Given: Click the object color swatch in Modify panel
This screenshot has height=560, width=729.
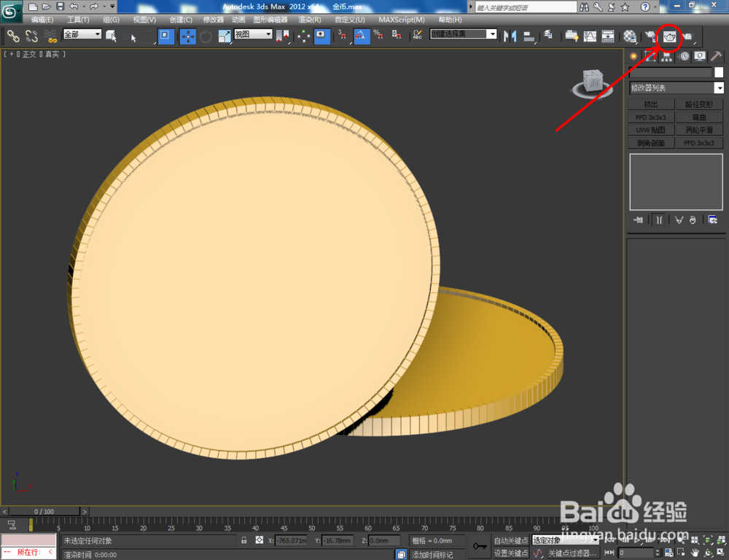Looking at the screenshot, I should (x=719, y=72).
